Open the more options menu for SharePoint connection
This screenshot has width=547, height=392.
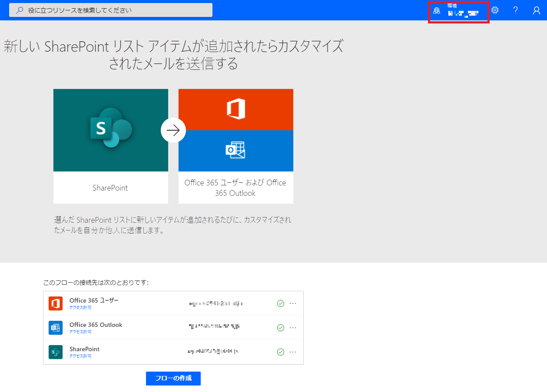293,352
